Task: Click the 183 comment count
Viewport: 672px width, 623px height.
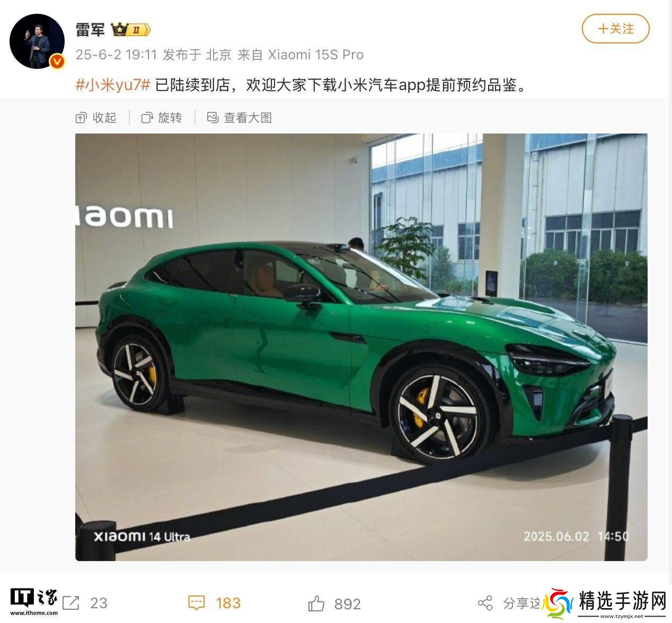Action: pyautogui.click(x=228, y=603)
